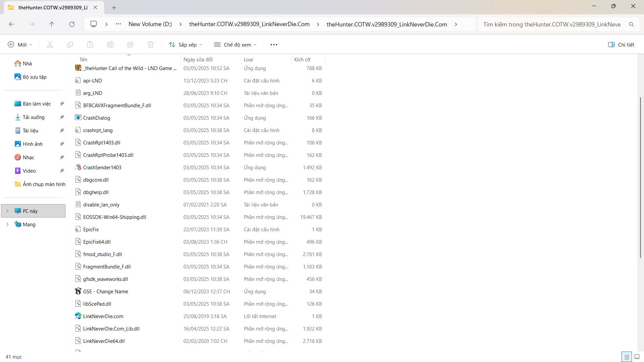Select the GSE - Change Name application icon
Image resolution: width=644 pixels, height=362 pixels.
pyautogui.click(x=78, y=291)
